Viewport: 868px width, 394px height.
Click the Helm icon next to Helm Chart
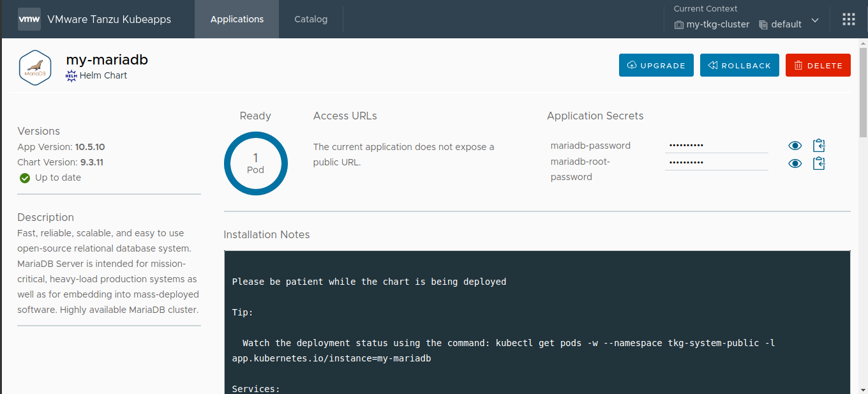(71, 75)
